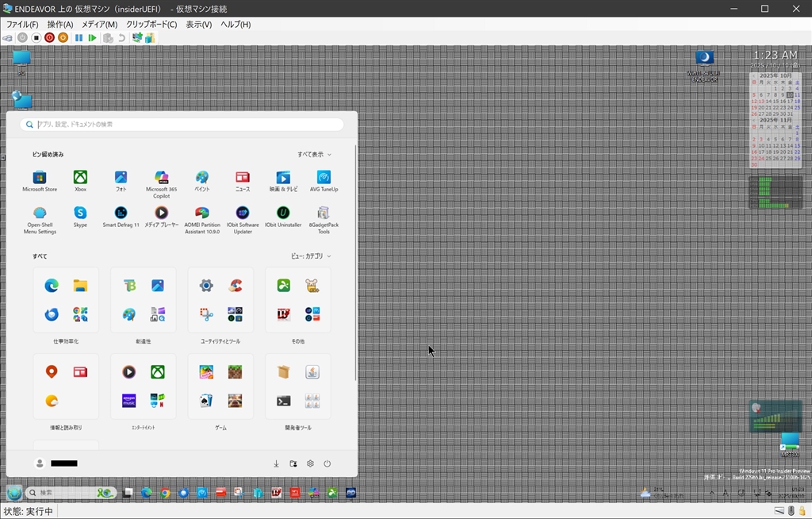Click Google Chrome on the taskbar
The height and width of the screenshot is (519, 812).
[x=165, y=493]
